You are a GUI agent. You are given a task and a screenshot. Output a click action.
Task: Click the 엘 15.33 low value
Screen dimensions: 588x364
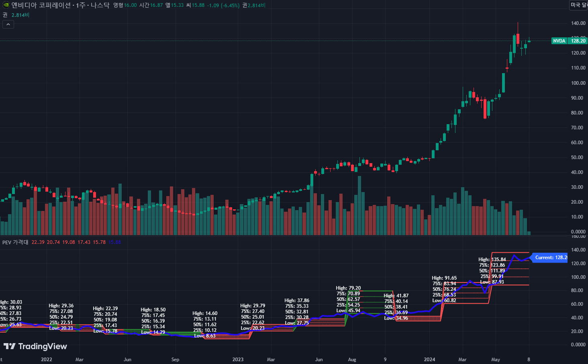[175, 5]
